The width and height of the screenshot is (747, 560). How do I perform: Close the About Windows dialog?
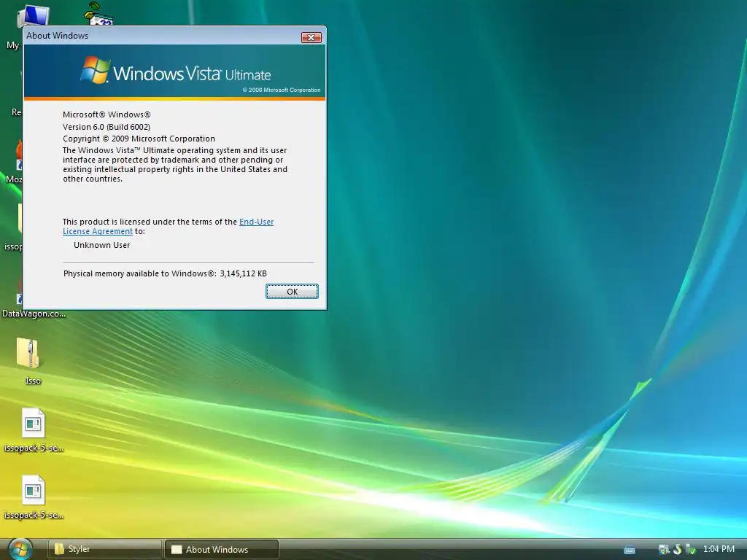[x=311, y=38]
